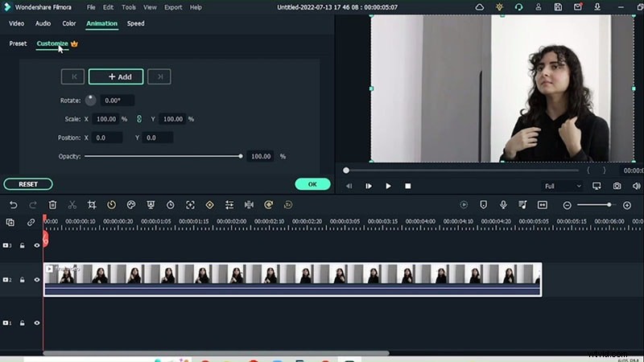The image size is (644, 362).
Task: Open the Audio Mixer icon
Action: (522, 205)
